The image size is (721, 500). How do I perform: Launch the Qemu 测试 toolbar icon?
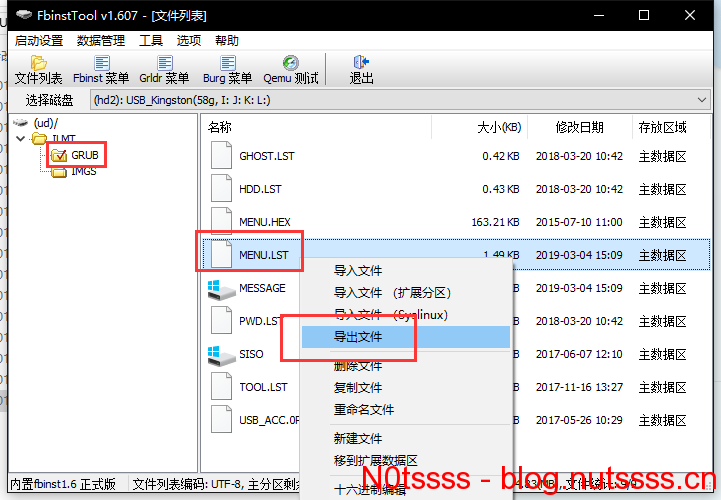click(291, 69)
